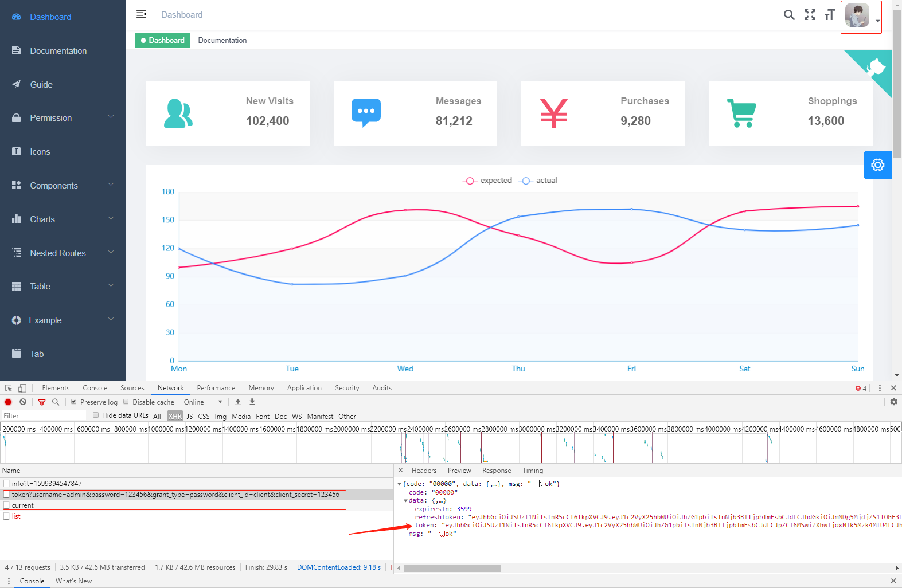The image size is (902, 588).
Task: Open the Online throttling dropdown
Action: coord(203,402)
